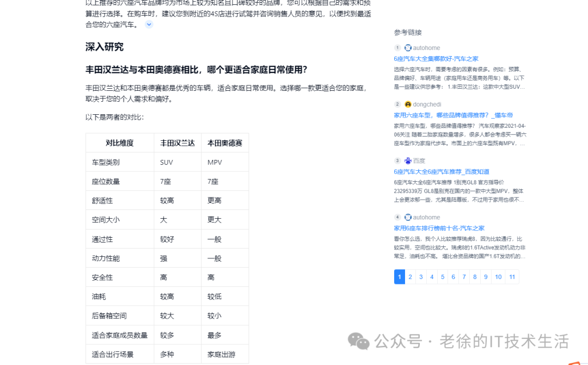Click table header 本田奥德赛
This screenshot has width=588, height=365.
pos(225,143)
